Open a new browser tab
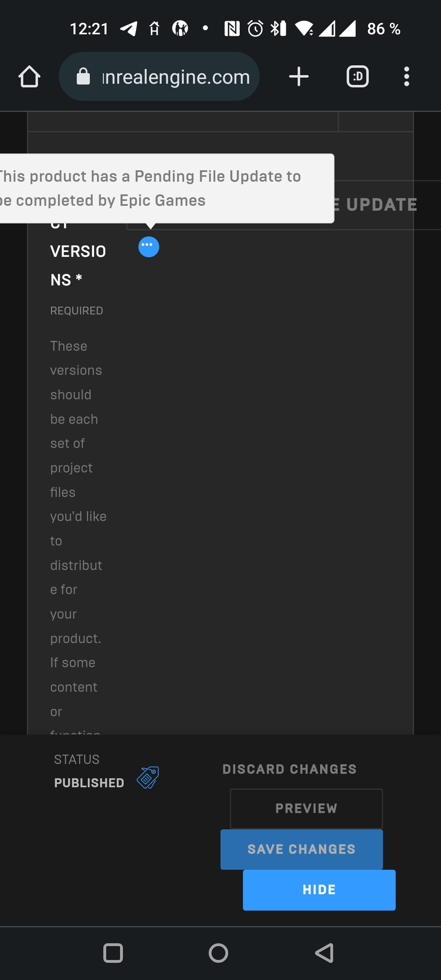The width and height of the screenshot is (441, 980). (298, 76)
